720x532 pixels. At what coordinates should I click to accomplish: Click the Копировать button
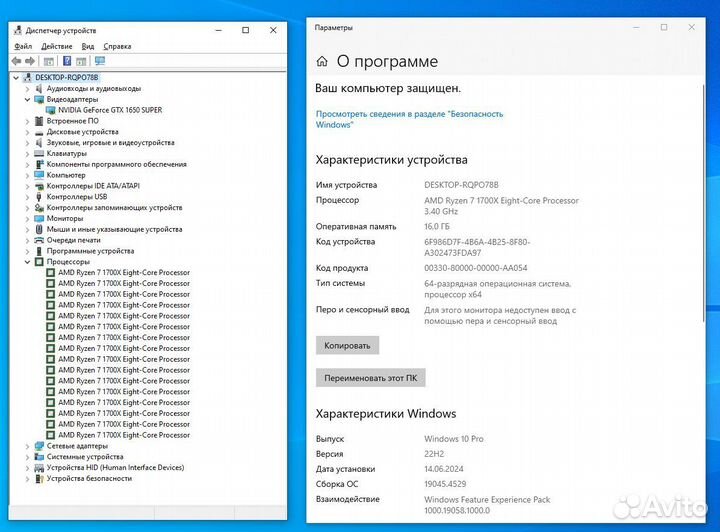click(347, 345)
